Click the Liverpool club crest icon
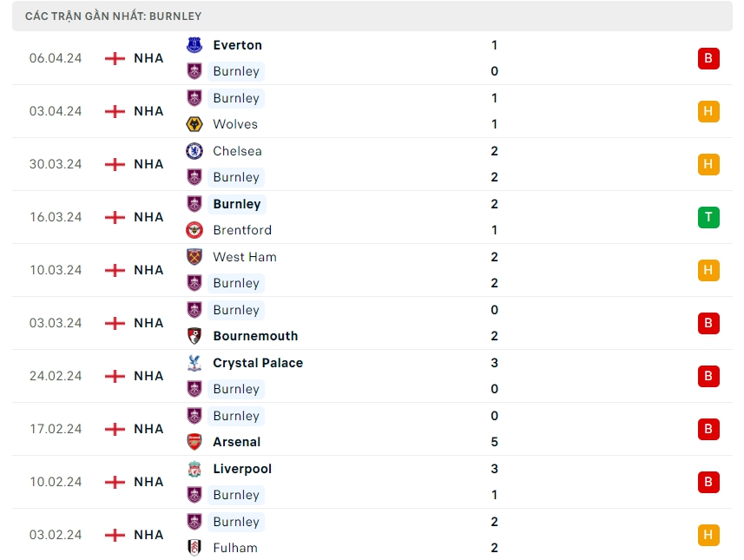The width and height of the screenshot is (744, 560). (194, 469)
